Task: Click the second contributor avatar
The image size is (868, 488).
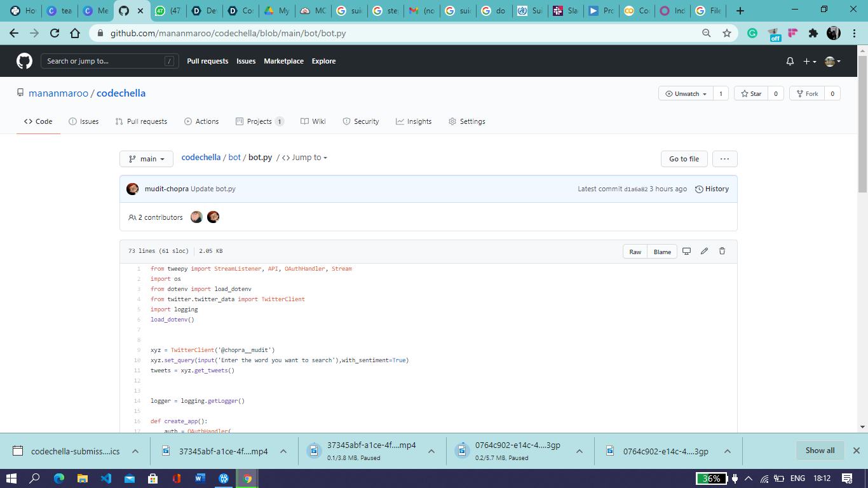Action: pyautogui.click(x=214, y=217)
